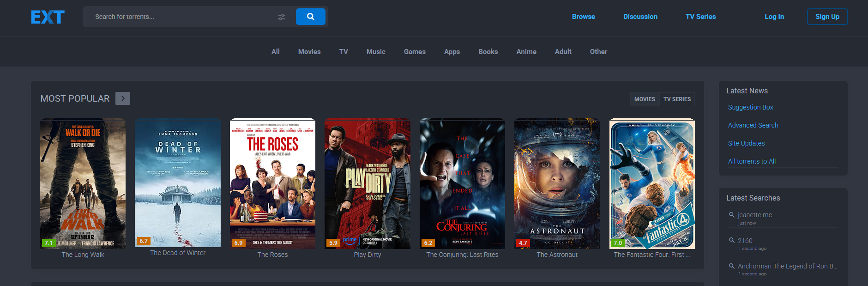Open The Long Walk poster
The image size is (868, 286).
(x=83, y=183)
